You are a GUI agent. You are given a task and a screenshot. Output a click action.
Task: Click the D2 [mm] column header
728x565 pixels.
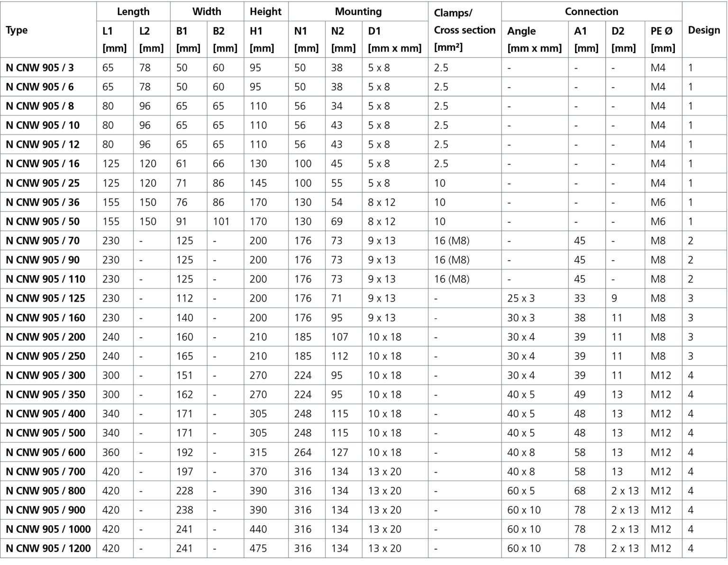pos(623,39)
